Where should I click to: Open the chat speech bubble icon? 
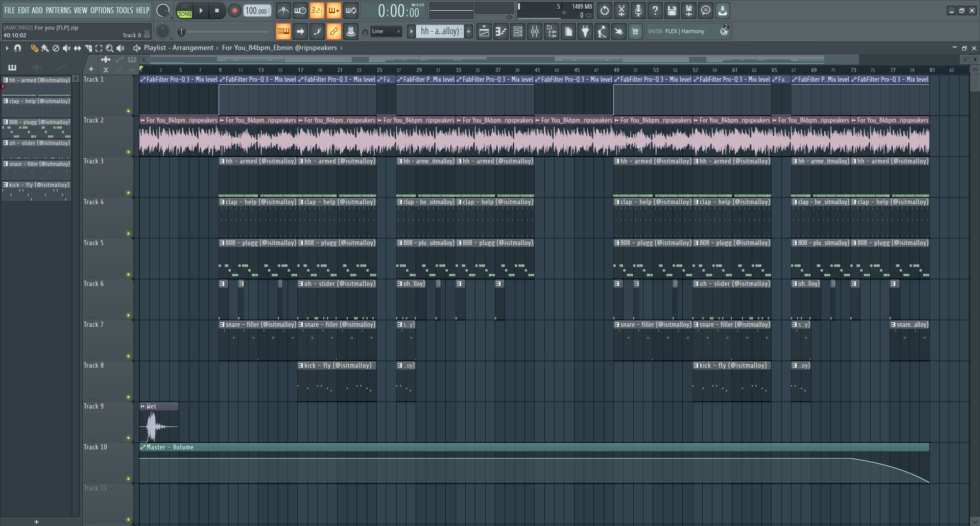pyautogui.click(x=706, y=10)
